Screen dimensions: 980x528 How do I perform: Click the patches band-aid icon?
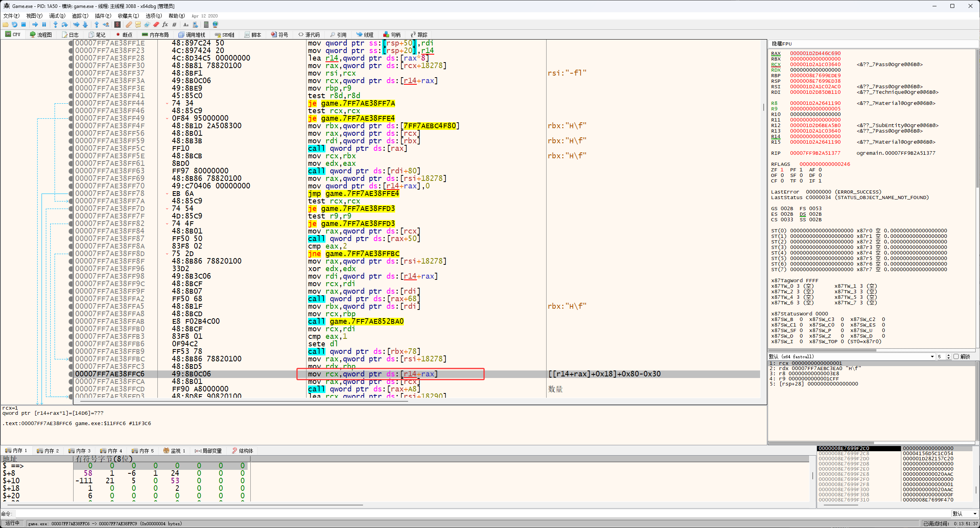point(129,25)
